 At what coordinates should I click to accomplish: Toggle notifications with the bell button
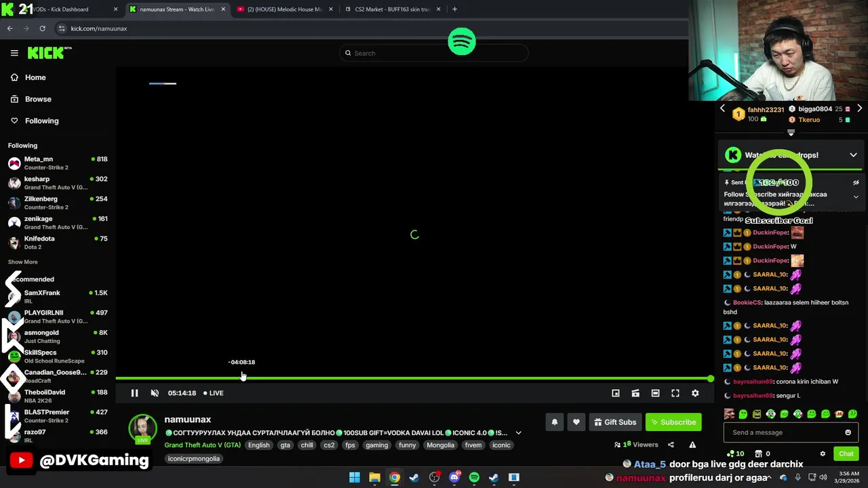pyautogui.click(x=555, y=422)
